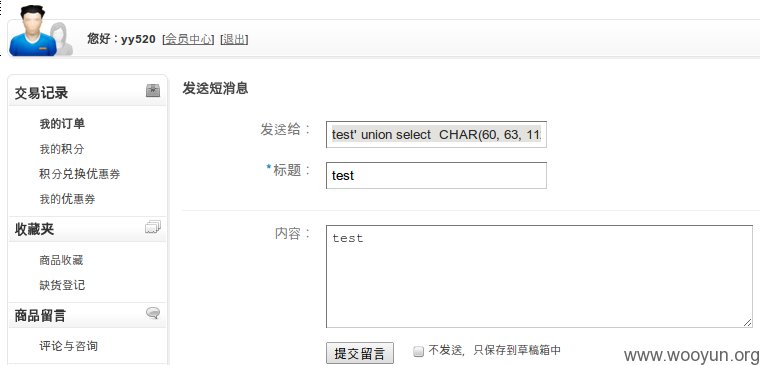Click the user avatar image

[41, 31]
